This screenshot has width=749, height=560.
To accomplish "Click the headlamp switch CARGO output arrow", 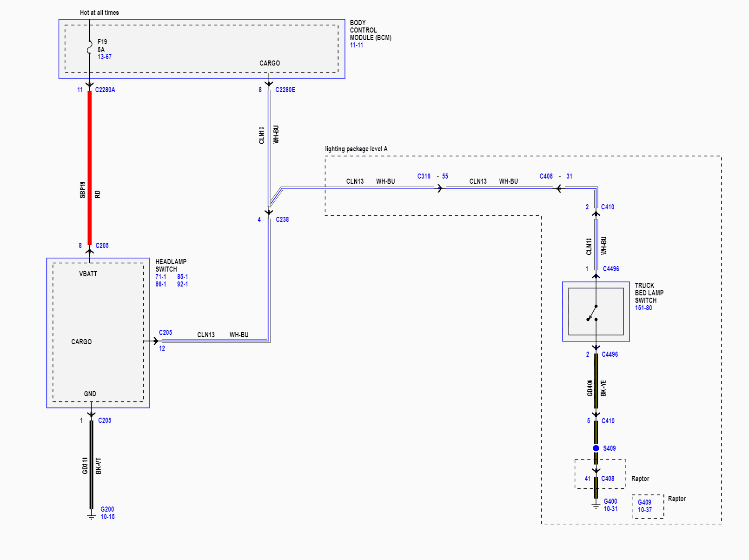I will (155, 341).
